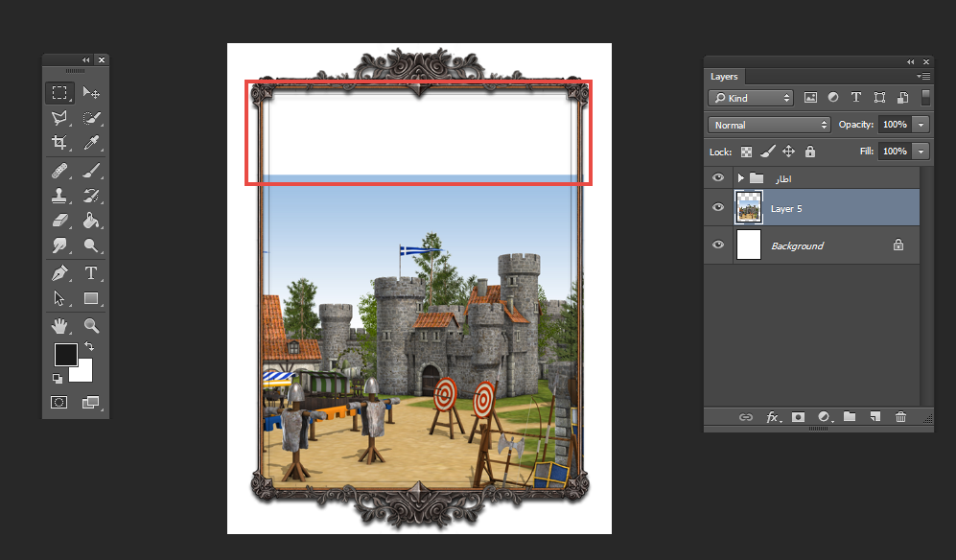The image size is (956, 560).
Task: Select the Move tool
Action: pos(91,93)
